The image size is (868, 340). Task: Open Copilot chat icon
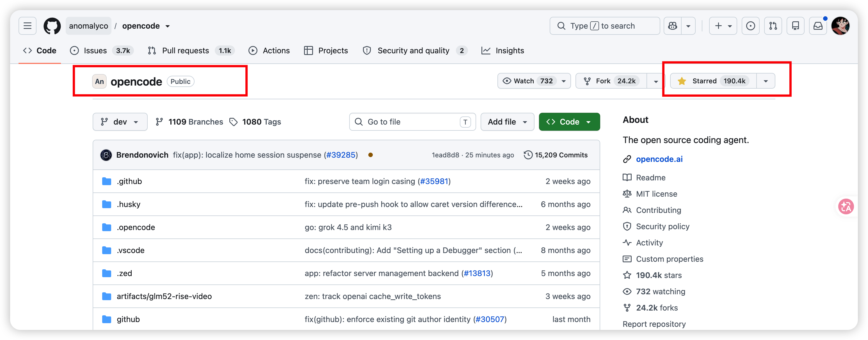click(x=673, y=26)
